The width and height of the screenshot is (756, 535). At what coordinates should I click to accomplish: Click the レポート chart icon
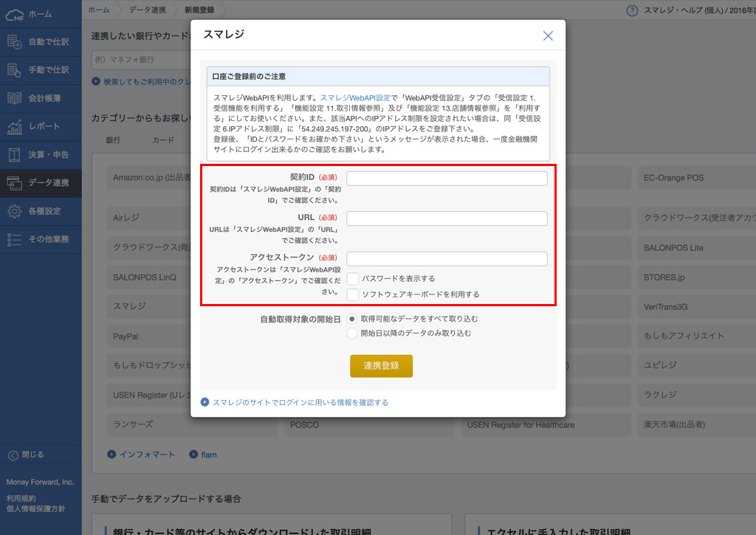(15, 126)
